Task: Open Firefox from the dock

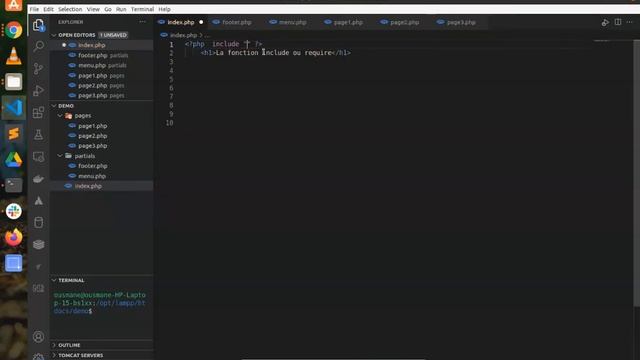Action: point(13,237)
